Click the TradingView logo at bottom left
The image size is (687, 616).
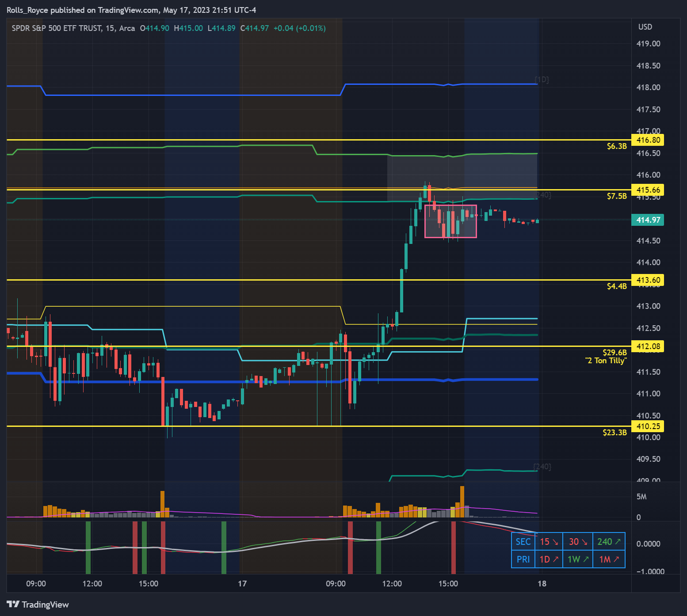tap(38, 605)
